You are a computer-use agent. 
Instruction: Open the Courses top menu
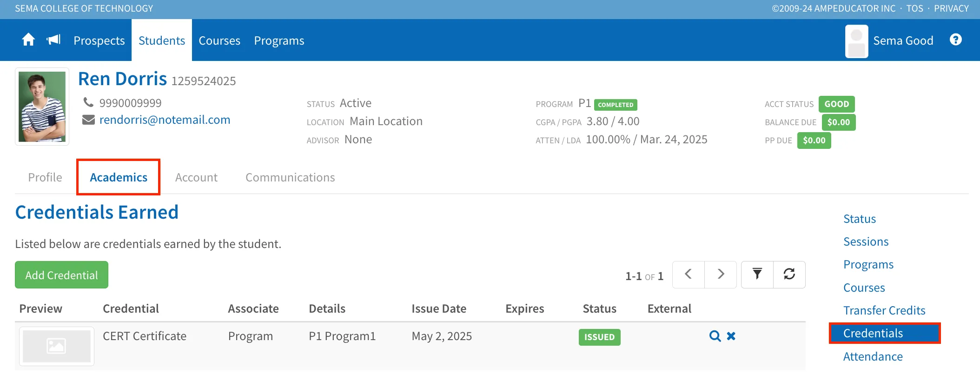point(219,40)
